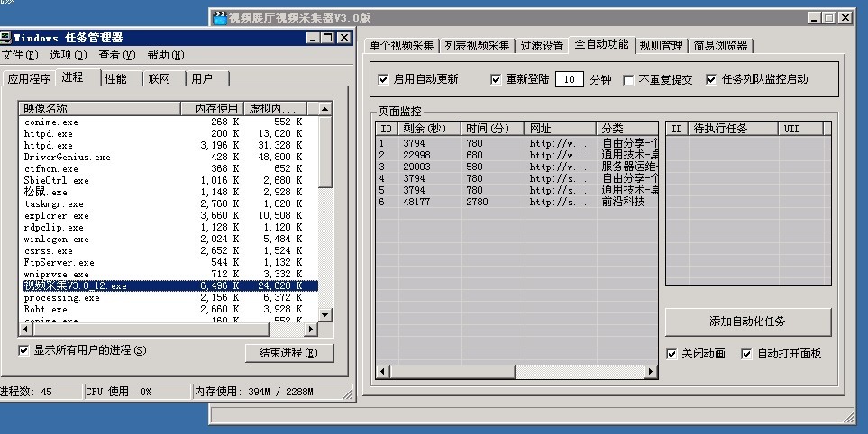Switch to 用户 tab in Task Manager
Viewport: 868px width, 434px height.
point(207,78)
